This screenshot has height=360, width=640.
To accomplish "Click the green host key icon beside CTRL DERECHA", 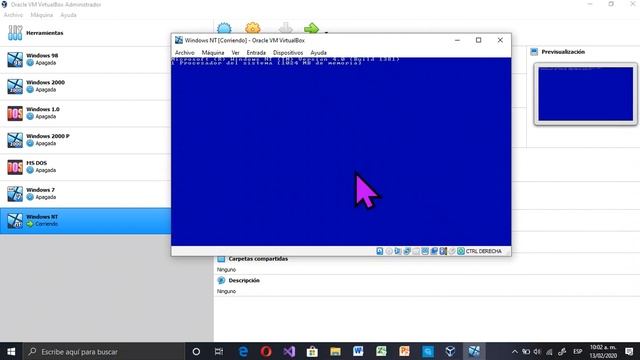I will point(461,251).
